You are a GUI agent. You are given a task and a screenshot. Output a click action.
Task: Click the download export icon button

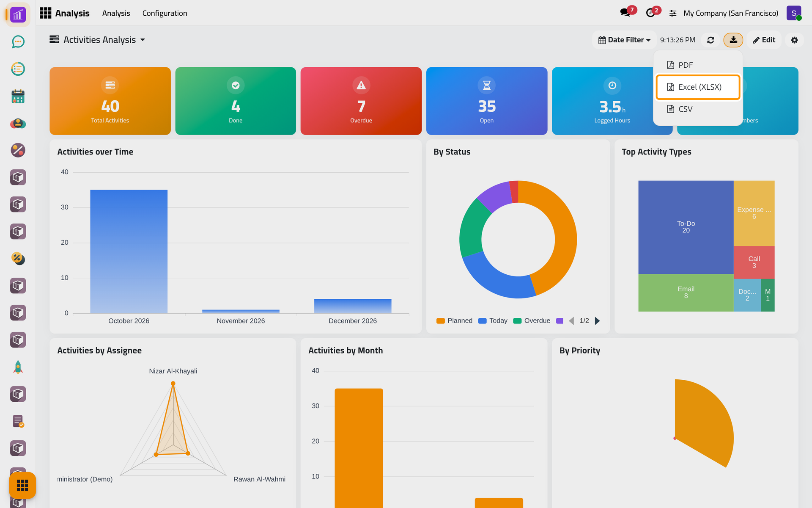pyautogui.click(x=733, y=40)
